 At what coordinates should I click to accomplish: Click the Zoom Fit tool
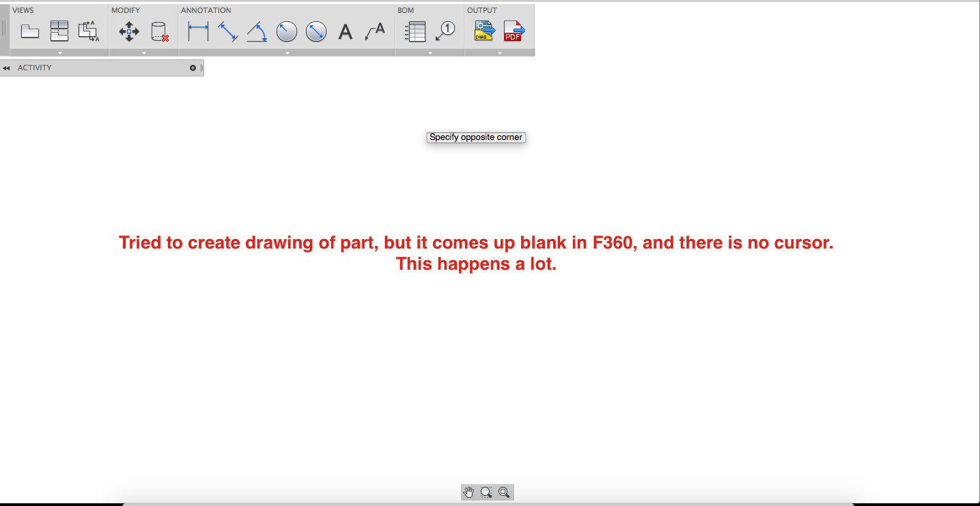(504, 492)
